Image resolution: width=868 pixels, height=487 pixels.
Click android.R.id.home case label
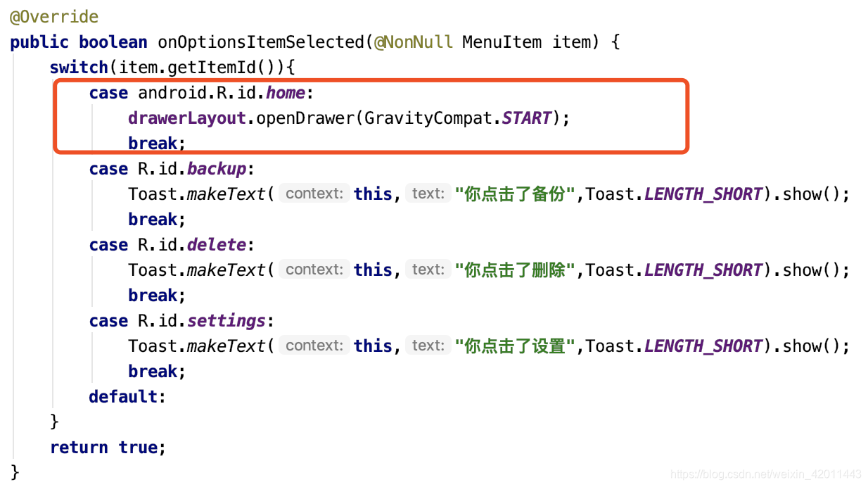click(x=222, y=93)
